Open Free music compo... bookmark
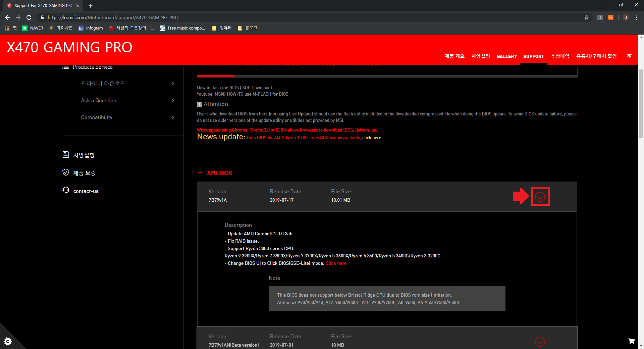 [x=182, y=28]
